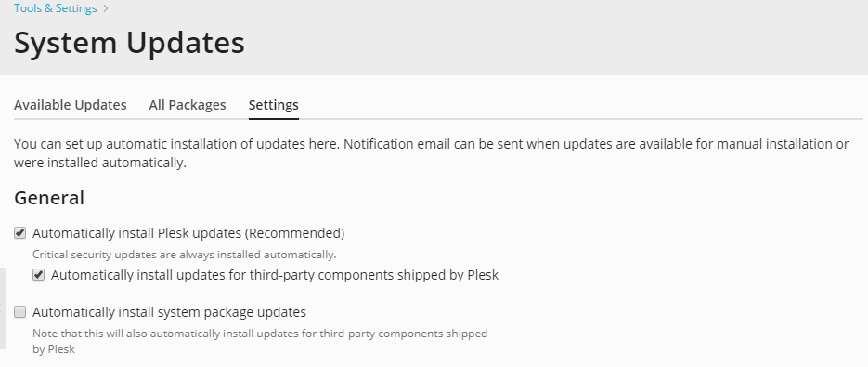Switch to the Available Updates tab

pos(71,105)
